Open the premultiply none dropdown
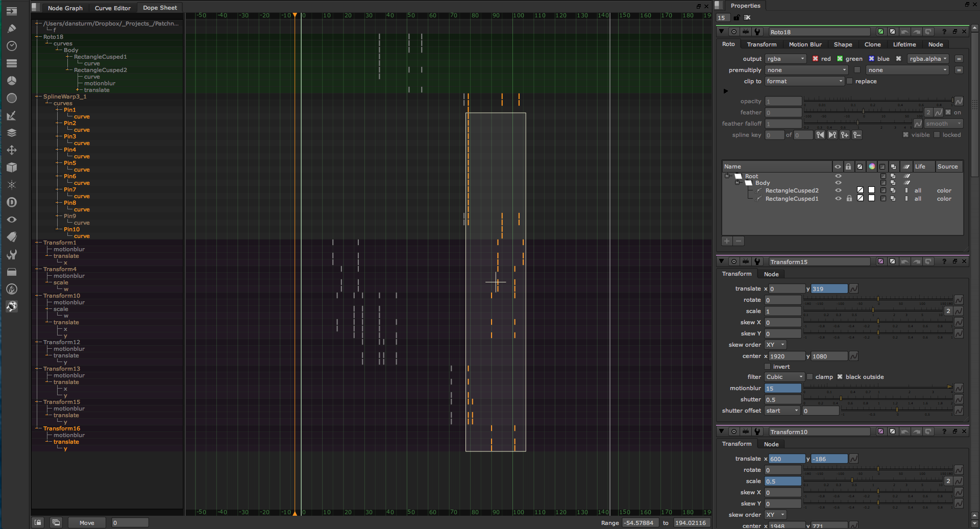This screenshot has width=980, height=529. [806, 70]
